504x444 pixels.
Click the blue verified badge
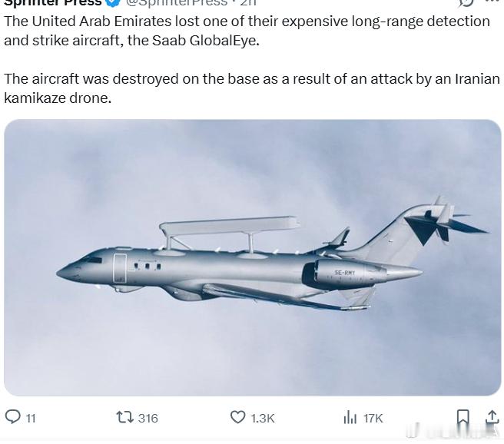click(x=113, y=3)
